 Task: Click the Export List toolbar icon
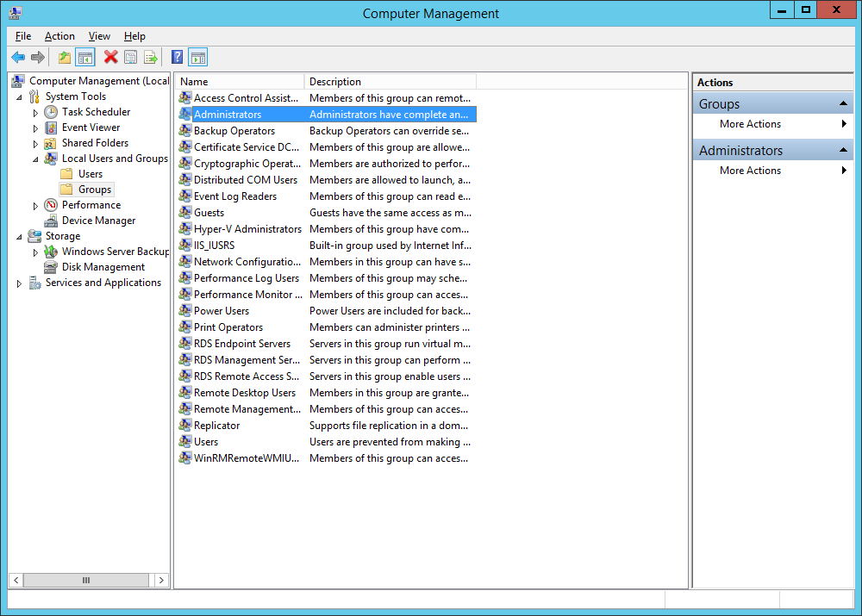[x=151, y=58]
